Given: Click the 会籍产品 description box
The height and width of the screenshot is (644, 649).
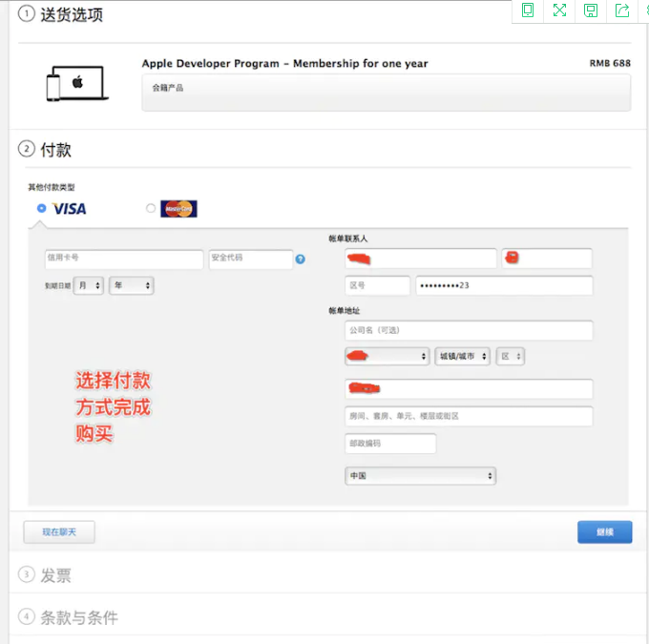Looking at the screenshot, I should tap(387, 93).
